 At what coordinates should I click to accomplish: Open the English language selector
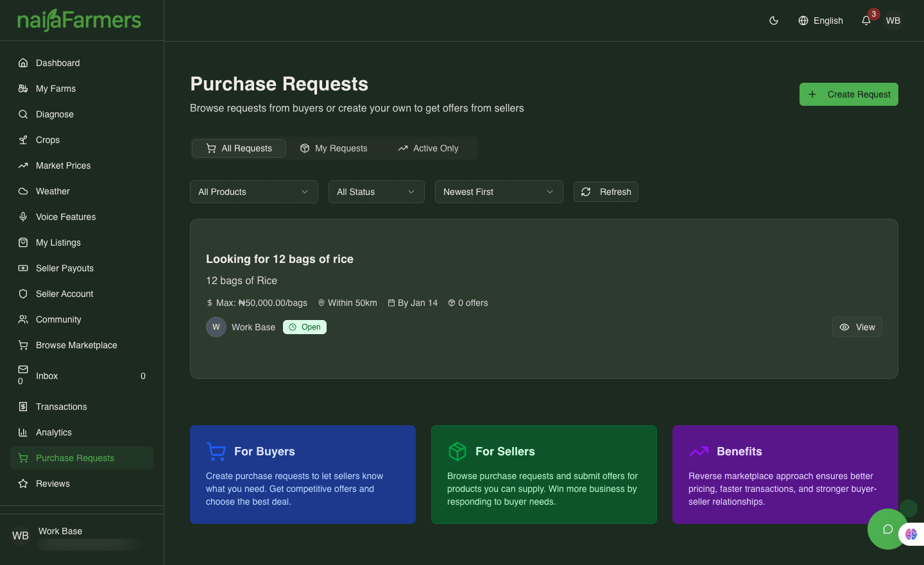[x=821, y=21]
